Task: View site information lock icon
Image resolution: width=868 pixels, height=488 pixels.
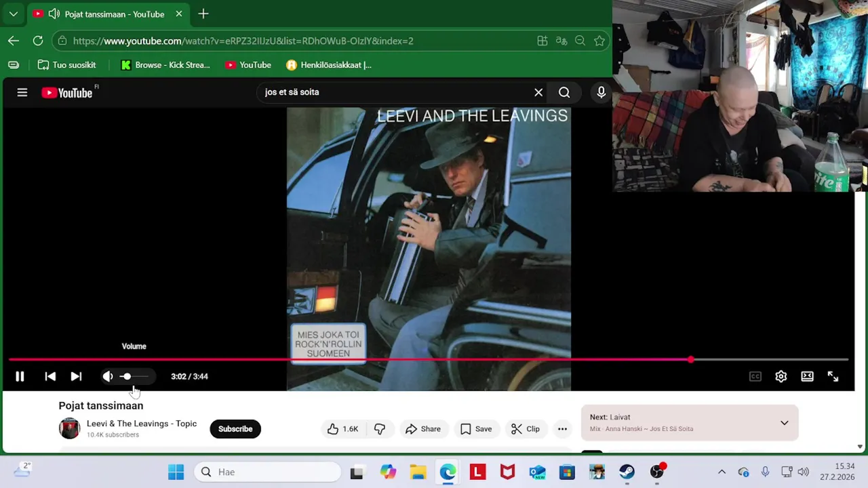Action: point(62,41)
